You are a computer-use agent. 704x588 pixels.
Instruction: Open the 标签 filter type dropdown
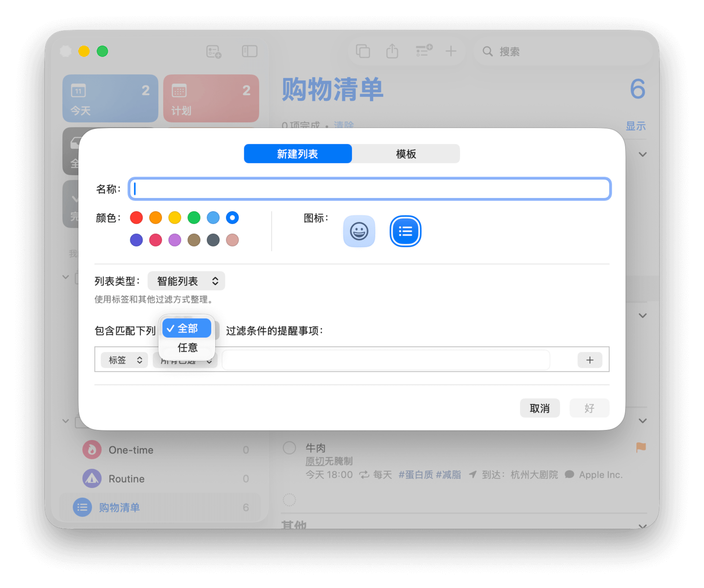125,360
